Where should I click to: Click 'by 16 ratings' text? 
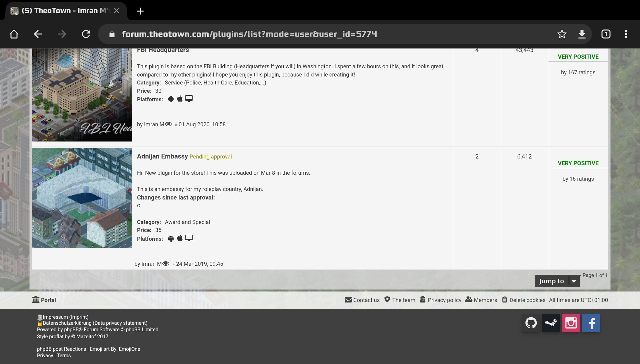(x=578, y=179)
